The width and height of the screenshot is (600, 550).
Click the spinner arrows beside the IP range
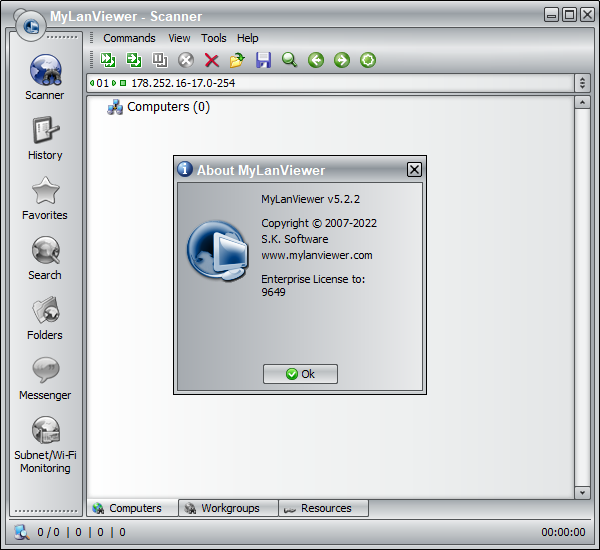tap(582, 83)
